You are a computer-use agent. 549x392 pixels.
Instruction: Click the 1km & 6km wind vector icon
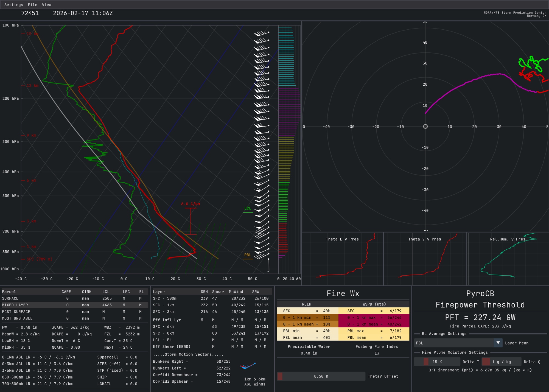click(248, 366)
